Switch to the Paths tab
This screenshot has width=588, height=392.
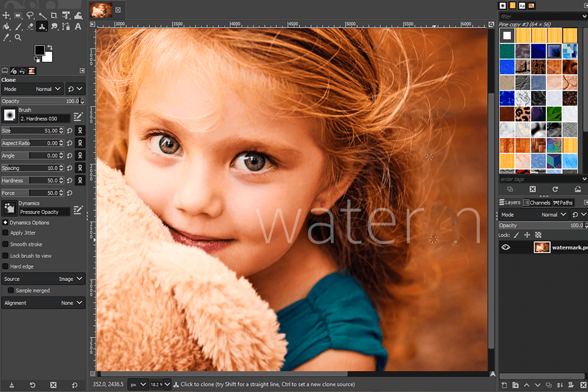click(563, 202)
